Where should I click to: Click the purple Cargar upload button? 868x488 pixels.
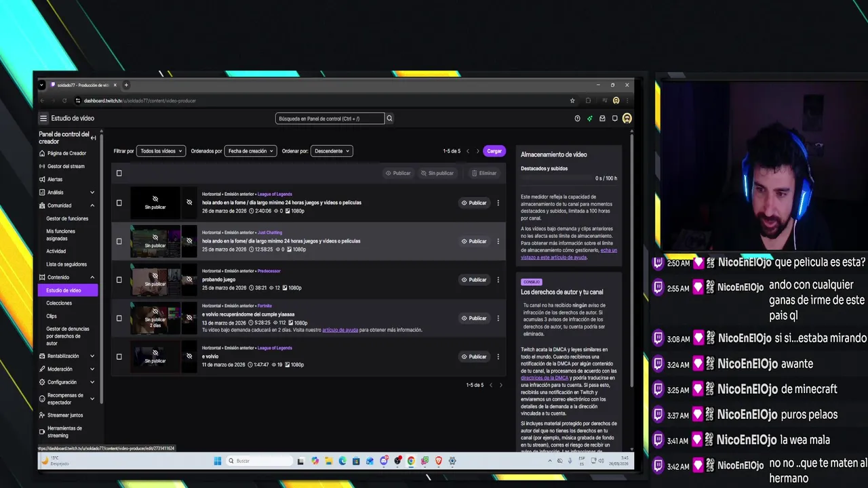click(x=494, y=151)
